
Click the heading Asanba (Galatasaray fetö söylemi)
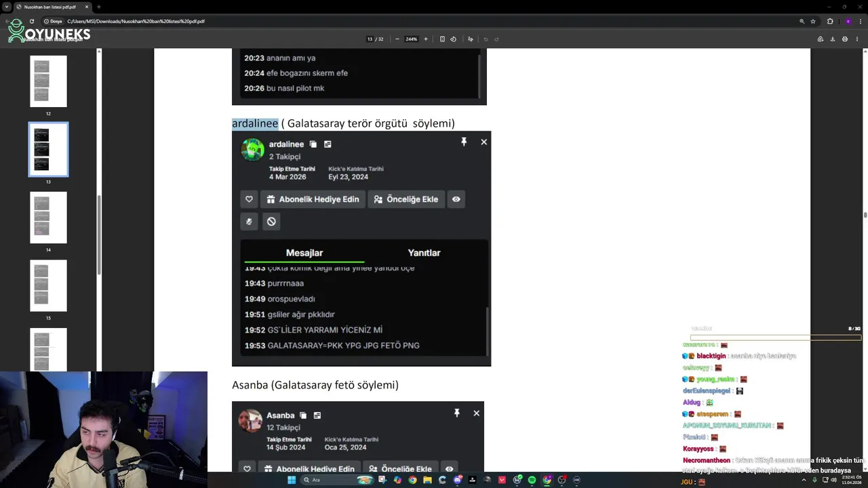tap(315, 385)
